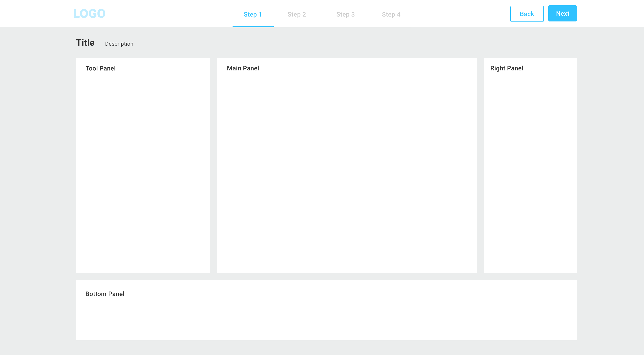Image resolution: width=644 pixels, height=355 pixels.
Task: Click the LOGO in the header
Action: 89,13
